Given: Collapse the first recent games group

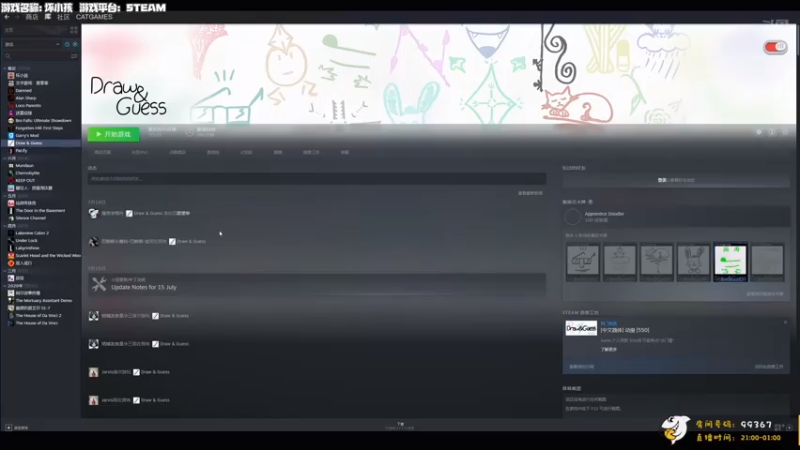Looking at the screenshot, I should pyautogui.click(x=5, y=68).
